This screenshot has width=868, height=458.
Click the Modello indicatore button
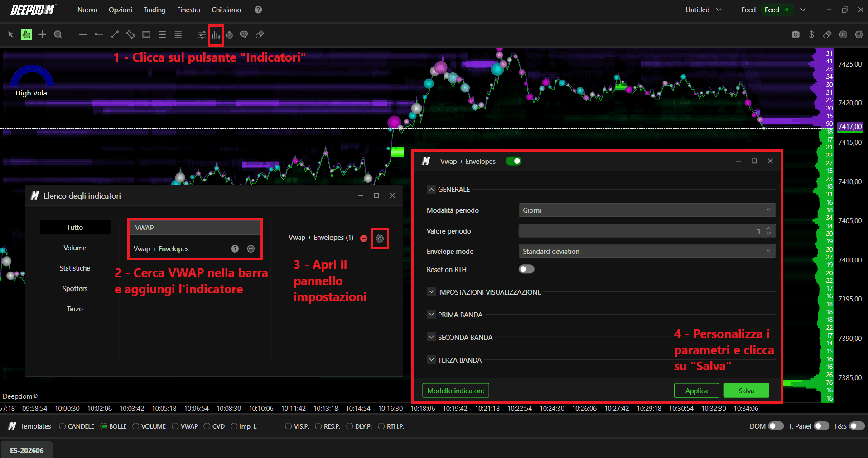[x=456, y=391]
